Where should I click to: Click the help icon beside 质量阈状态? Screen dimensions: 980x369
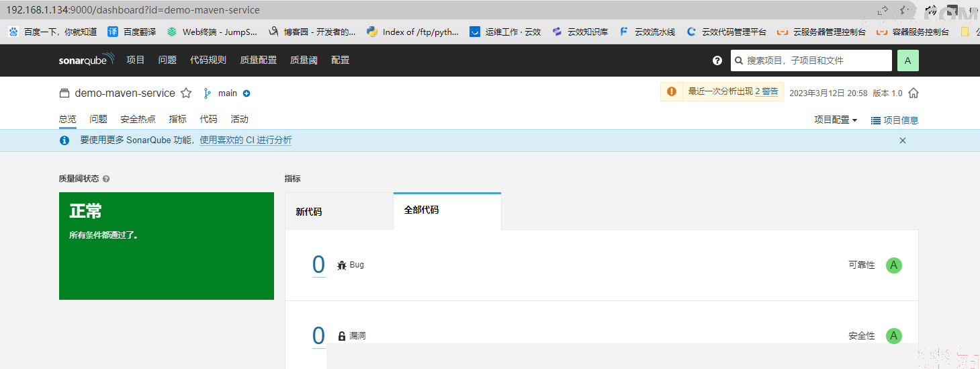coord(106,179)
